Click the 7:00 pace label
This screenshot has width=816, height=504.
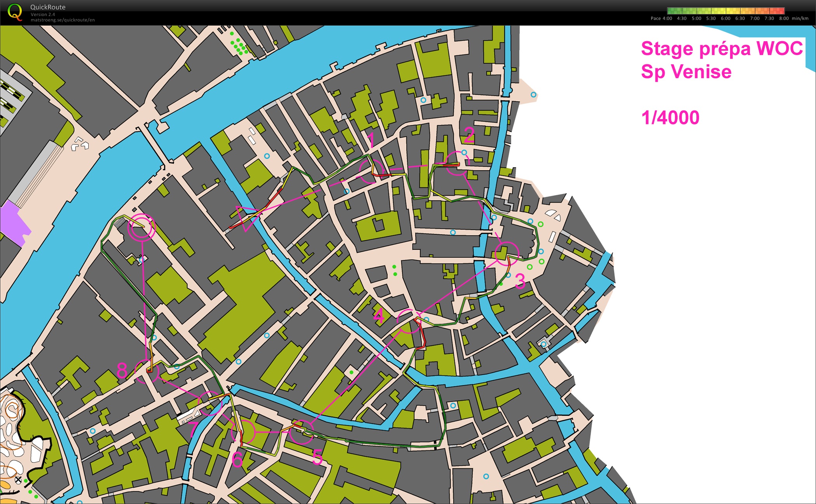(755, 18)
